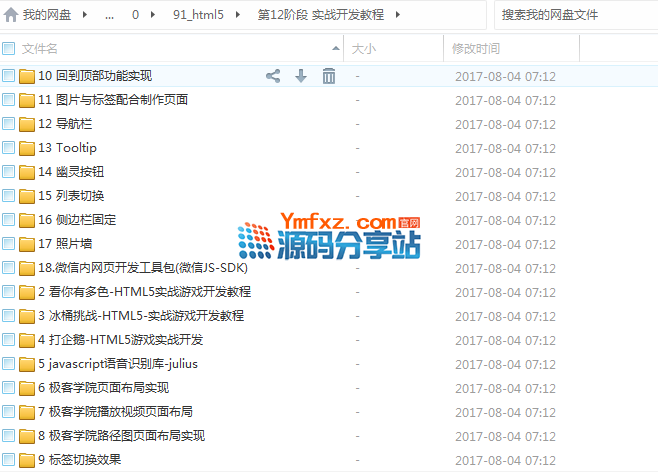The width and height of the screenshot is (658, 473).
Task: Share the 回到顶部功能实现 folder
Action: [x=273, y=76]
